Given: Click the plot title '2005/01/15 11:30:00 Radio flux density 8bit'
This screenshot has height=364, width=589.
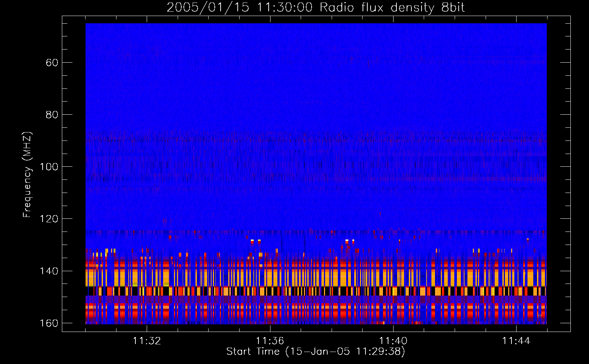Looking at the screenshot, I should 316,8.
